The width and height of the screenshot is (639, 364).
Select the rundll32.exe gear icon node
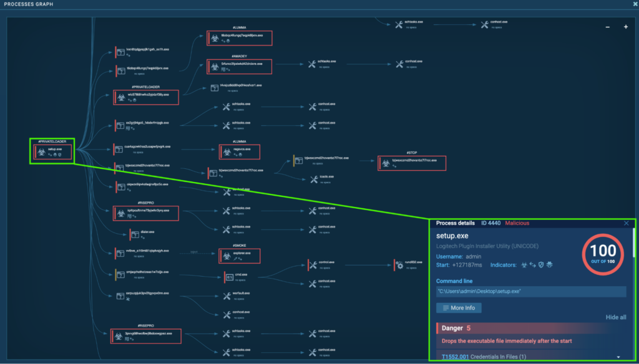[x=399, y=265]
